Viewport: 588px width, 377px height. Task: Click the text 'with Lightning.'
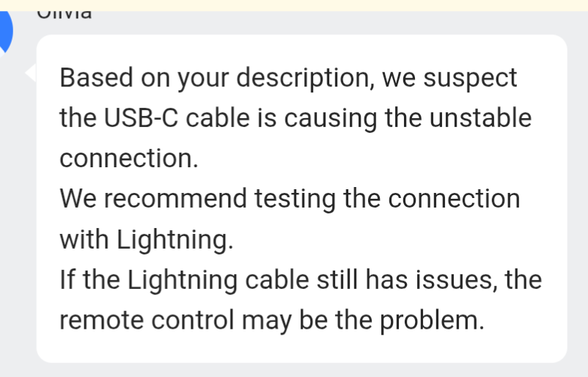click(x=147, y=239)
